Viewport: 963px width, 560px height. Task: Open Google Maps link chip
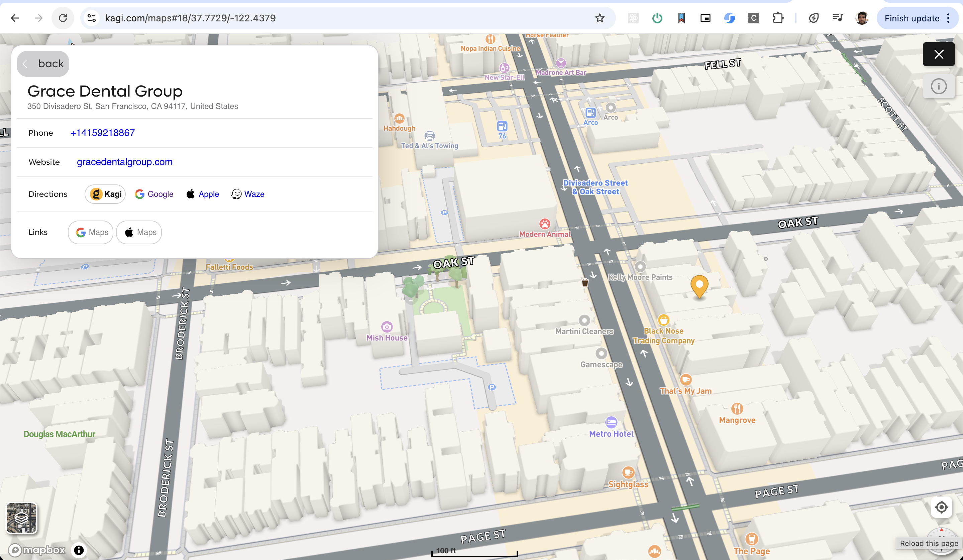(91, 232)
